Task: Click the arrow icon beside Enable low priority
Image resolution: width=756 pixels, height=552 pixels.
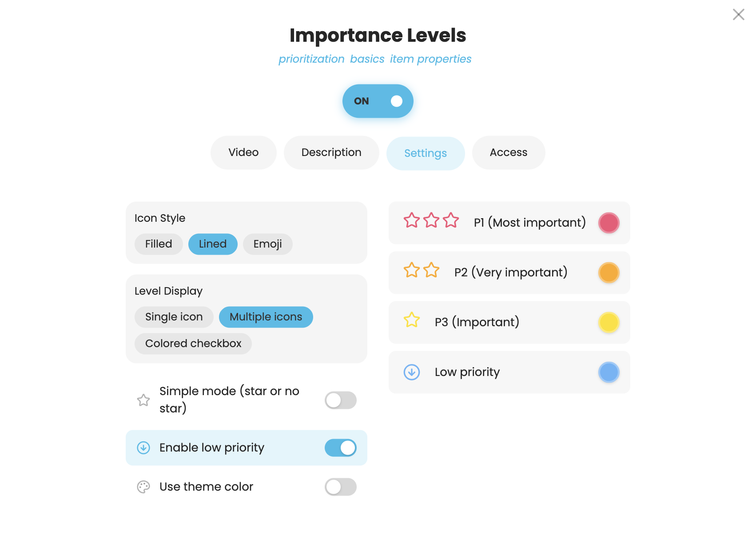Action: click(143, 448)
